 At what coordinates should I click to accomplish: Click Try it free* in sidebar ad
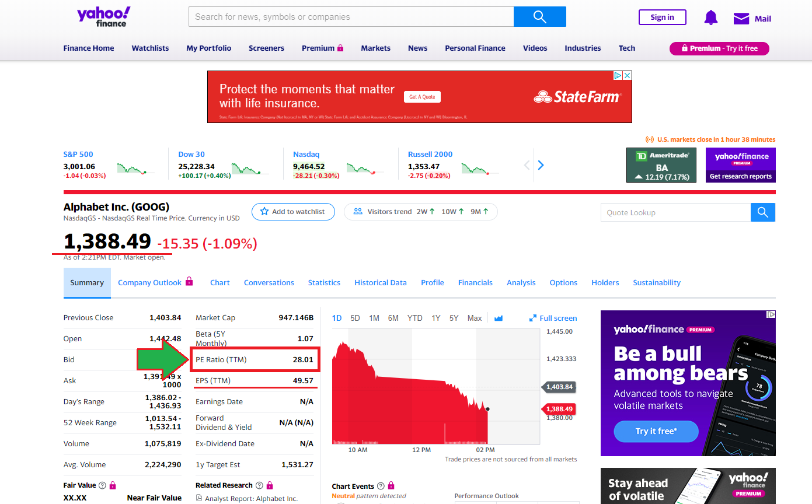point(656,431)
